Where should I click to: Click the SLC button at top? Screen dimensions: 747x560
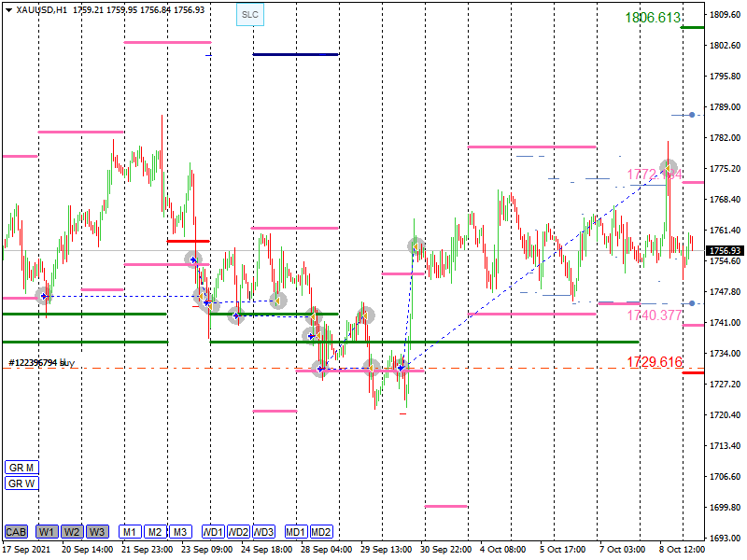(250, 15)
